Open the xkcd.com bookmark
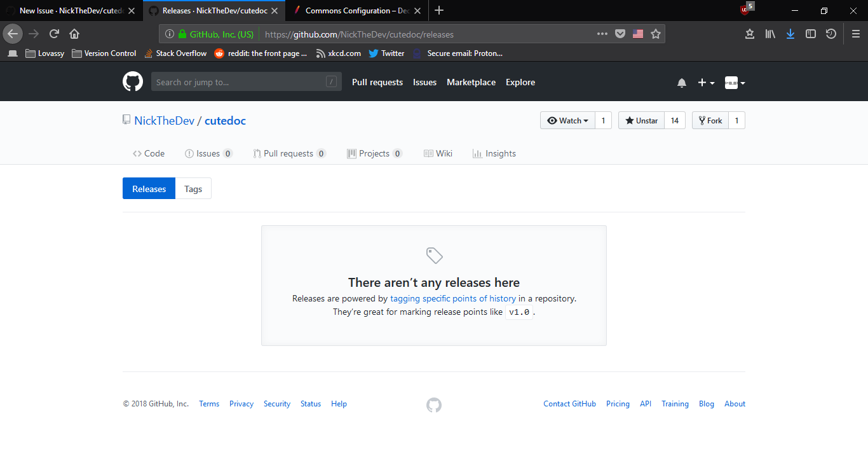 pyautogui.click(x=339, y=53)
